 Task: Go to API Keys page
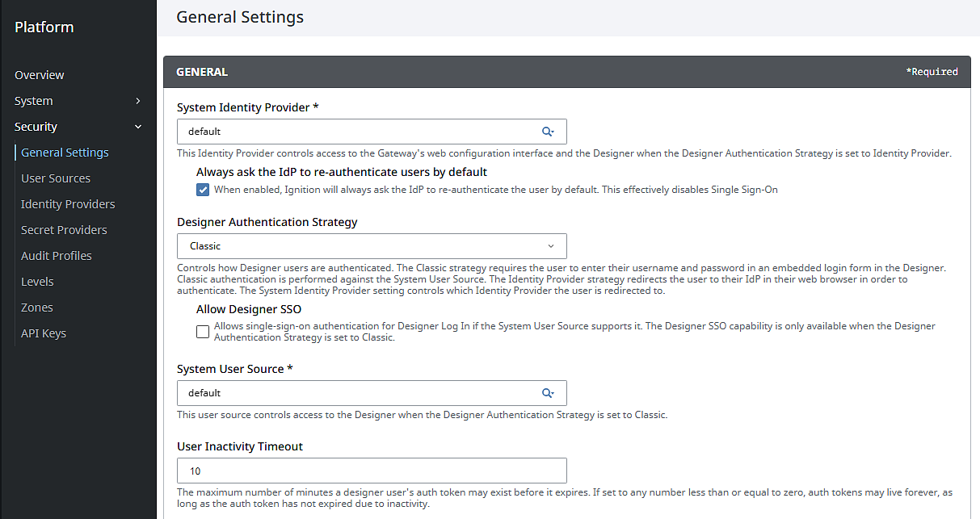click(x=44, y=333)
